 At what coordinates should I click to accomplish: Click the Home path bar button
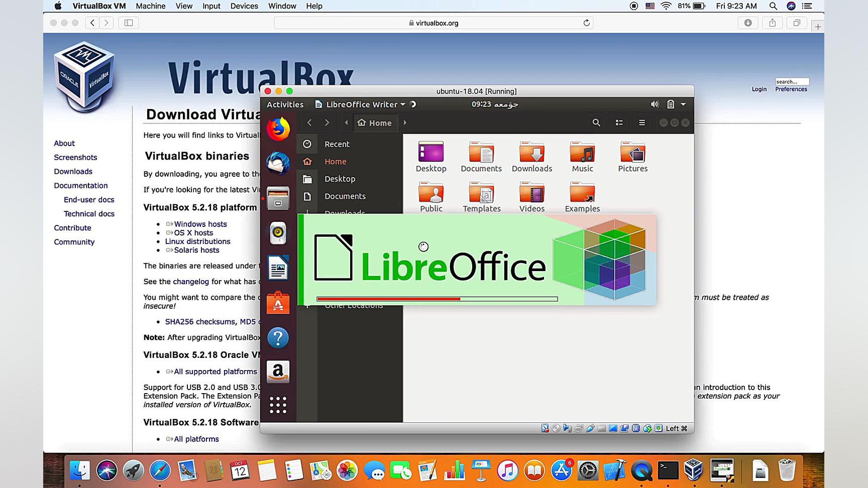point(375,123)
